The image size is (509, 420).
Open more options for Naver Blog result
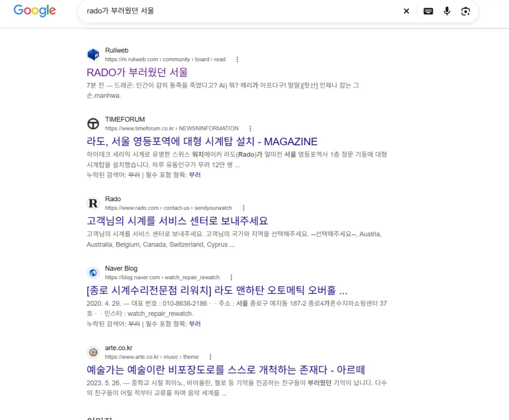coord(231,278)
